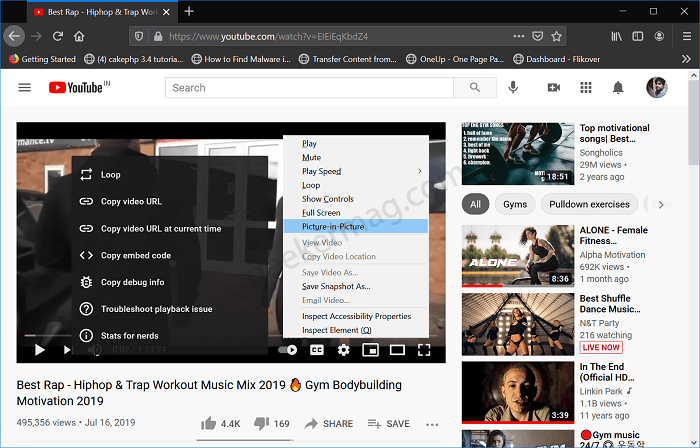Screen dimensions: 700x448
Task: Activate the miniplayer icon in the player
Action: pyautogui.click(x=371, y=350)
